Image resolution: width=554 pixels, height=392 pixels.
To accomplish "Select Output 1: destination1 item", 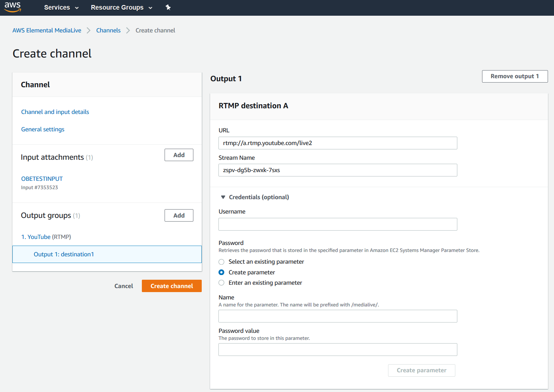I will (x=107, y=254).
